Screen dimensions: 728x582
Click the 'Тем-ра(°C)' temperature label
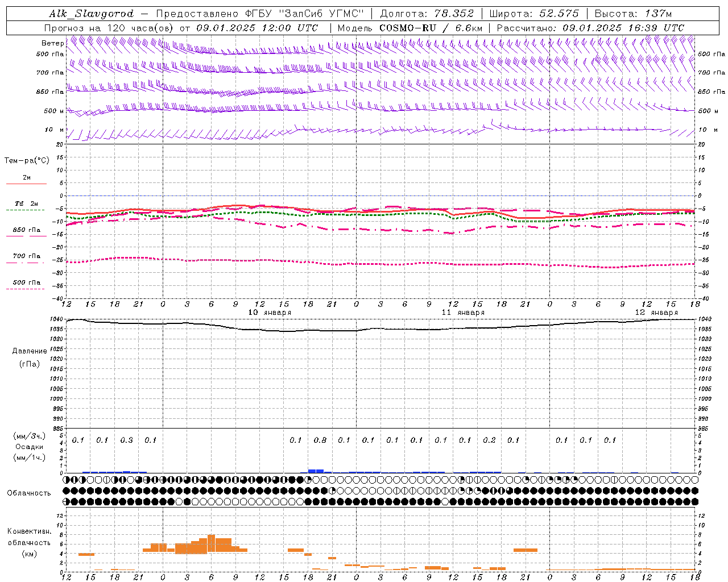27,161
